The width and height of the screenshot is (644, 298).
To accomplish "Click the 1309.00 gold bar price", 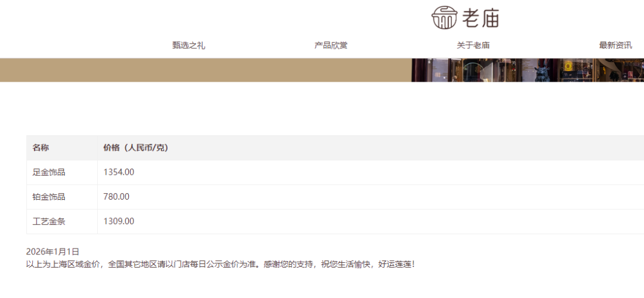I will click(x=119, y=221).
